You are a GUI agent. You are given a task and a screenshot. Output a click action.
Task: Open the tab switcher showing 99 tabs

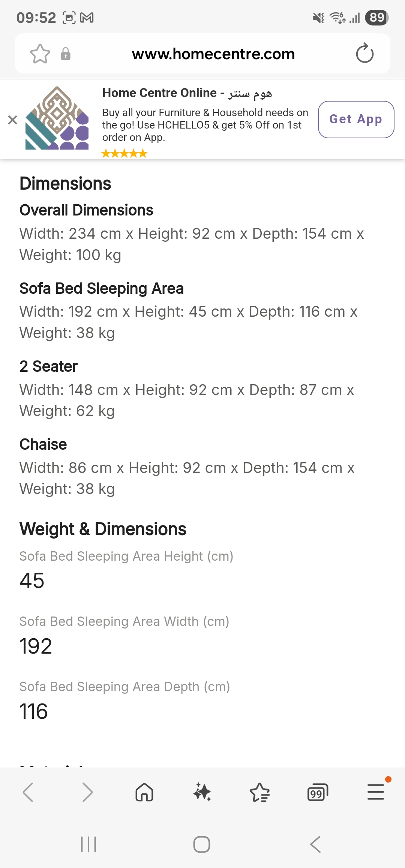tap(317, 792)
